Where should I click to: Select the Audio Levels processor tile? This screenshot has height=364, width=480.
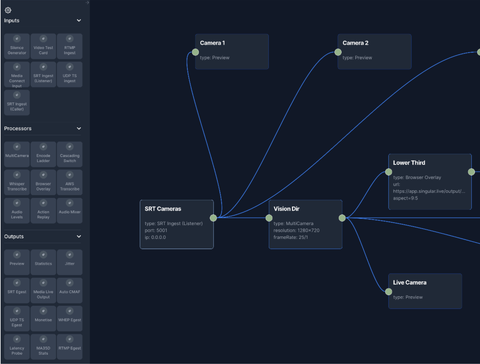pos(17,211)
